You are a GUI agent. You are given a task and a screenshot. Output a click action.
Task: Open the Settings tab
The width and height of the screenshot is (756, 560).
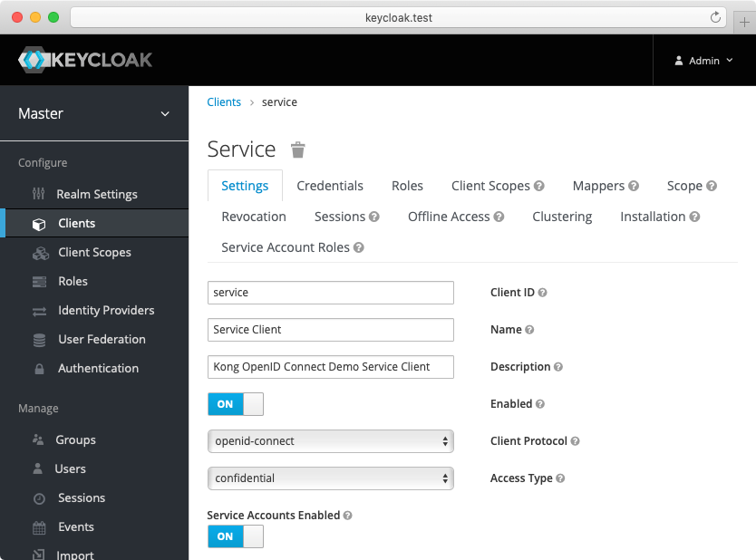click(x=245, y=186)
